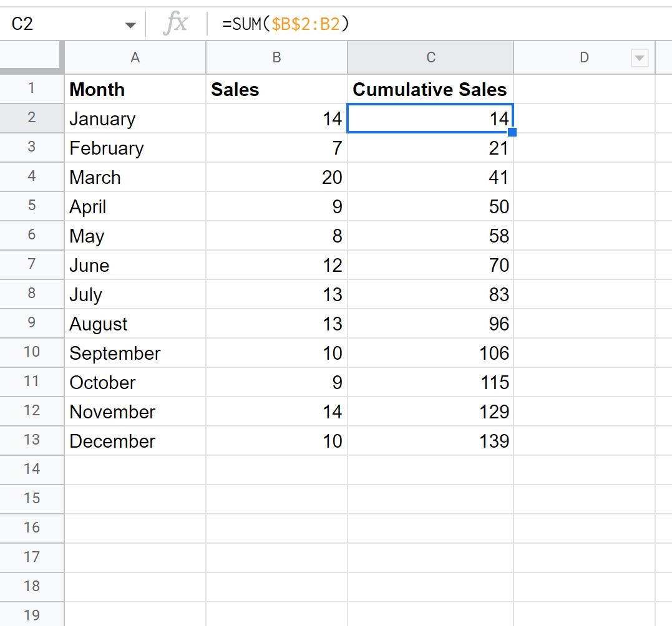Click the Cumulative Sales header cell
The height and width of the screenshot is (626, 672).
click(429, 89)
